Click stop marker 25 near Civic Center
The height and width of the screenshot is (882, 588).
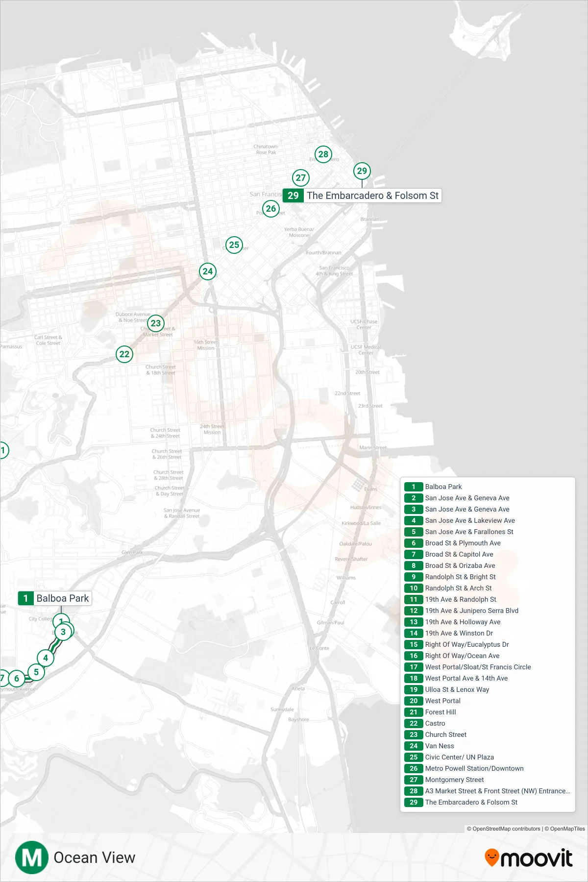tap(234, 245)
